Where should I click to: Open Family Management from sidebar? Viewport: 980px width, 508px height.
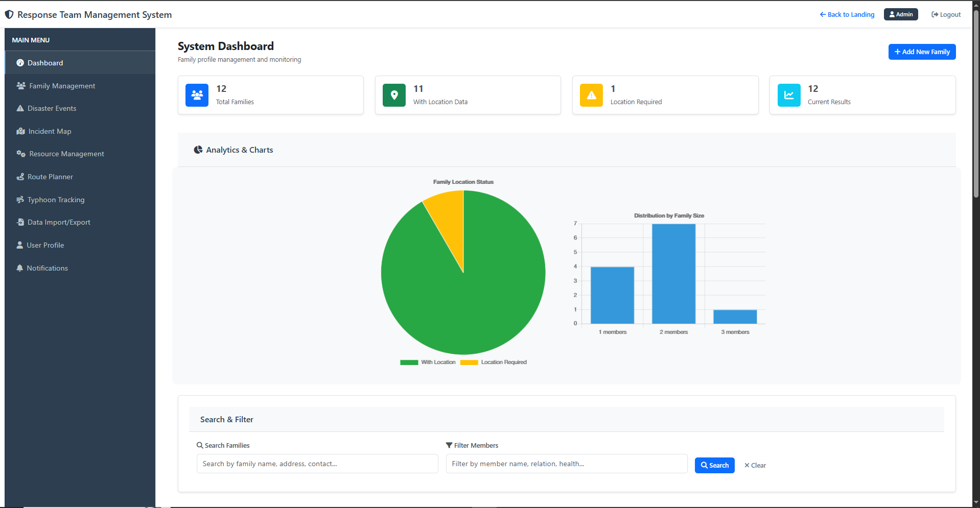(x=62, y=86)
